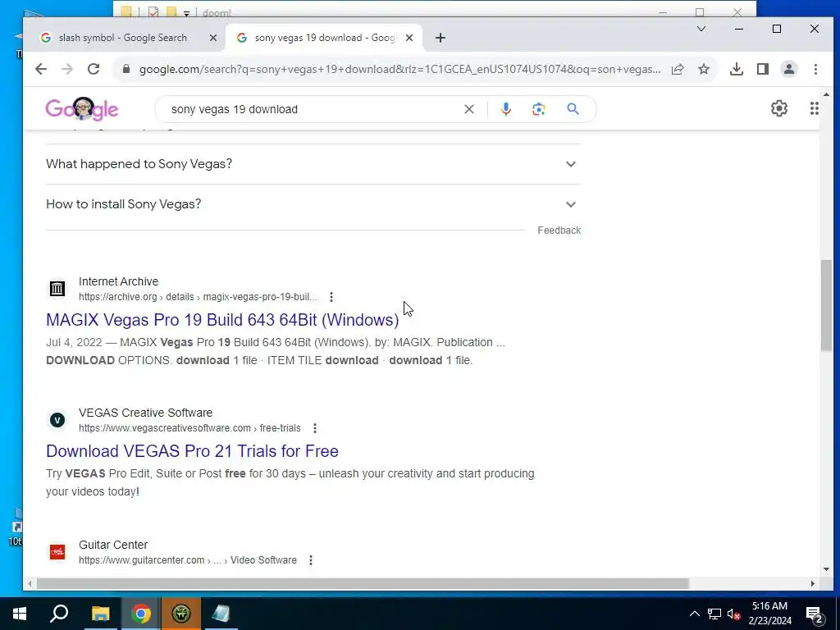Search by image with Lens icon

coord(538,109)
